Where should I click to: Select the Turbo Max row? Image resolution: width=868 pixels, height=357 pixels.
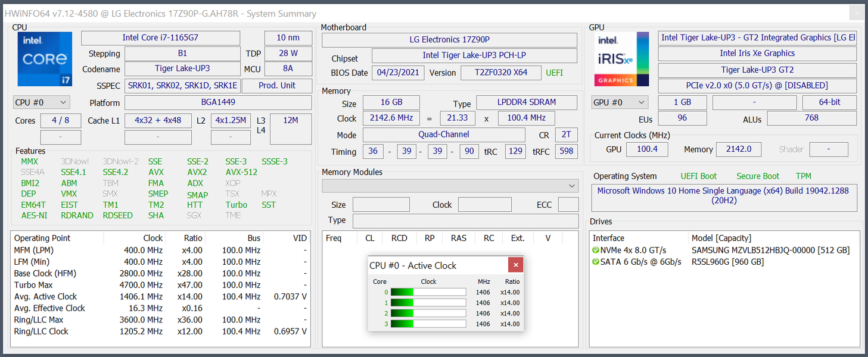pos(160,285)
